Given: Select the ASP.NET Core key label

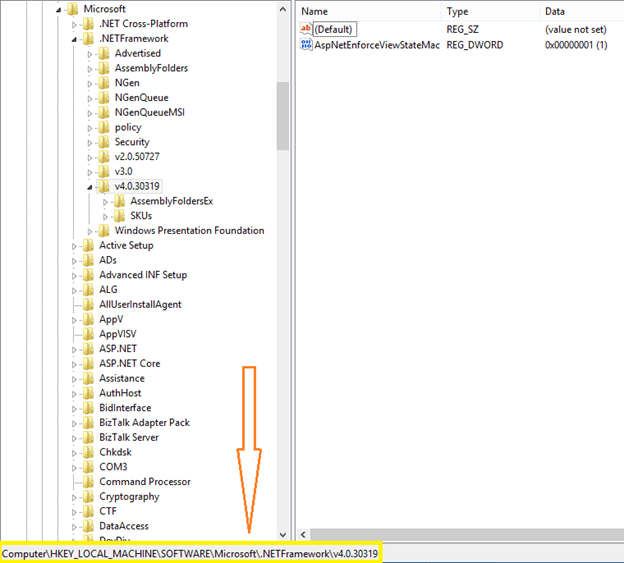Looking at the screenshot, I should [x=129, y=364].
